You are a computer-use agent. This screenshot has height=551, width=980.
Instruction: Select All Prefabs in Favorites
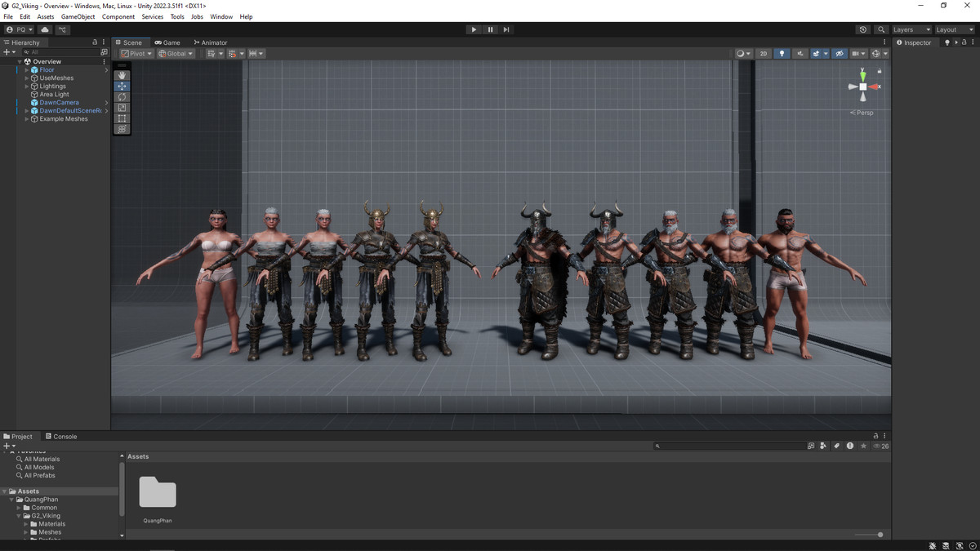click(x=41, y=476)
